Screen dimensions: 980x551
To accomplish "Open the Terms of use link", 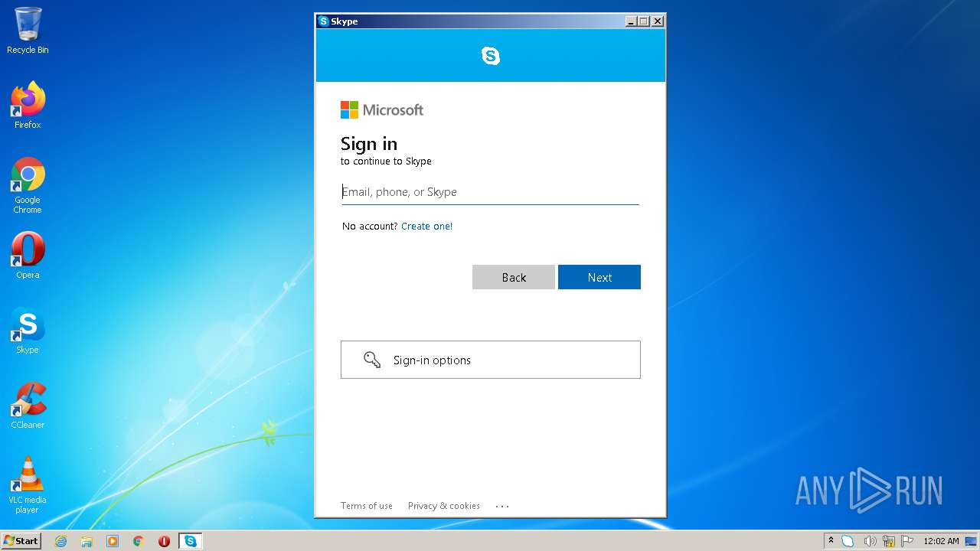I will point(367,506).
